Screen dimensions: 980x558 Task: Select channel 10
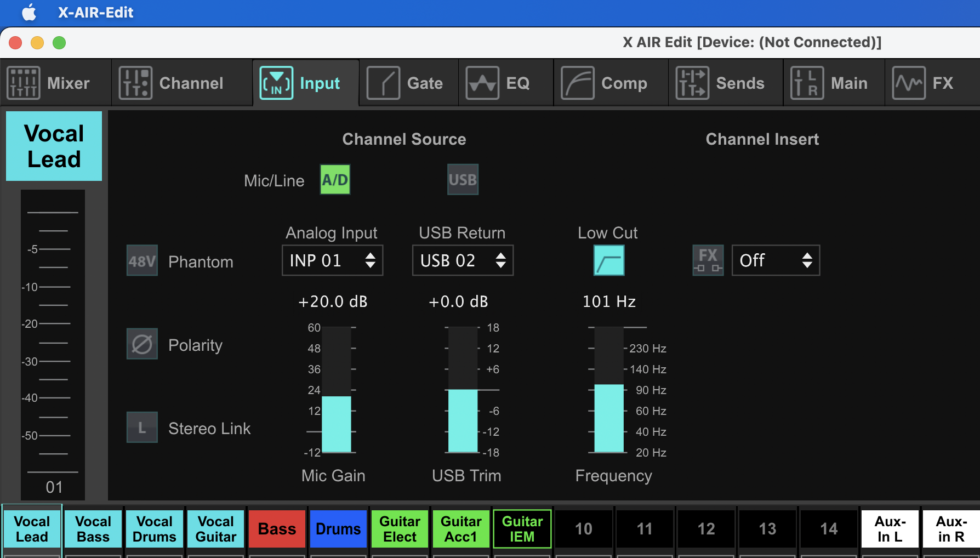tap(584, 529)
